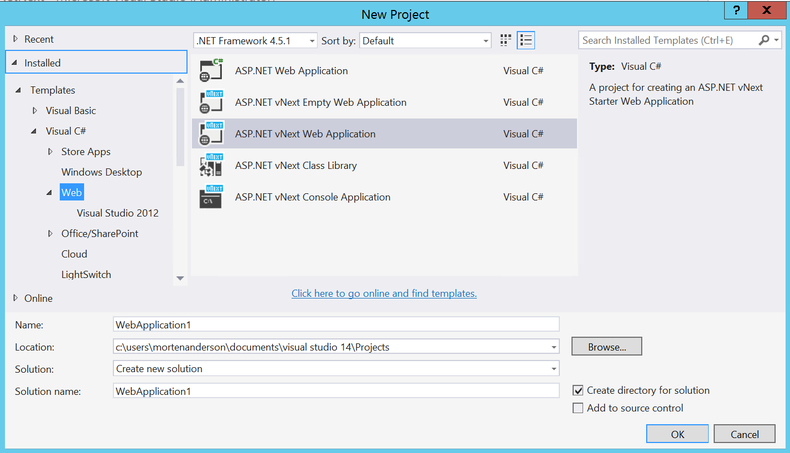790x453 pixels.
Task: Collapse the Installed section
Action: click(15, 63)
